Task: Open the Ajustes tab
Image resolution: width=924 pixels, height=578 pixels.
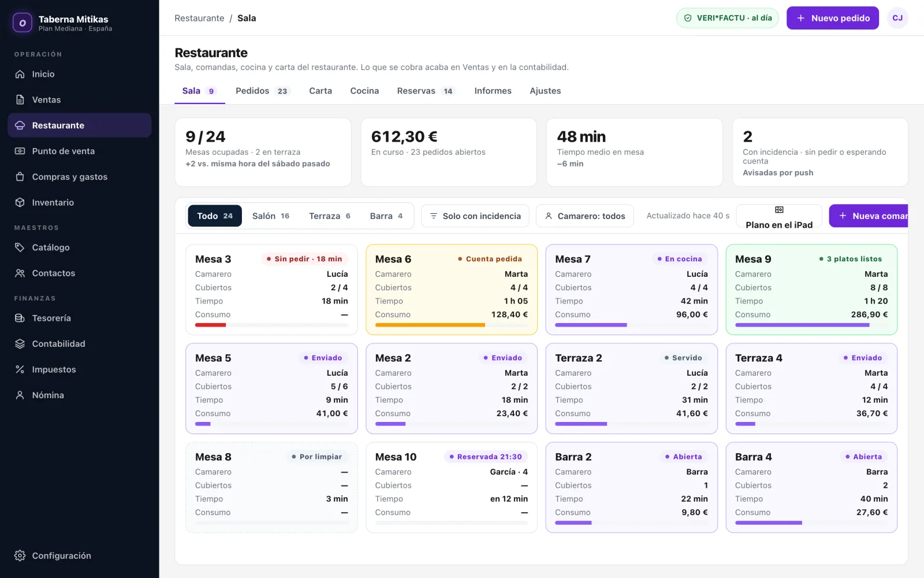Action: click(x=545, y=91)
